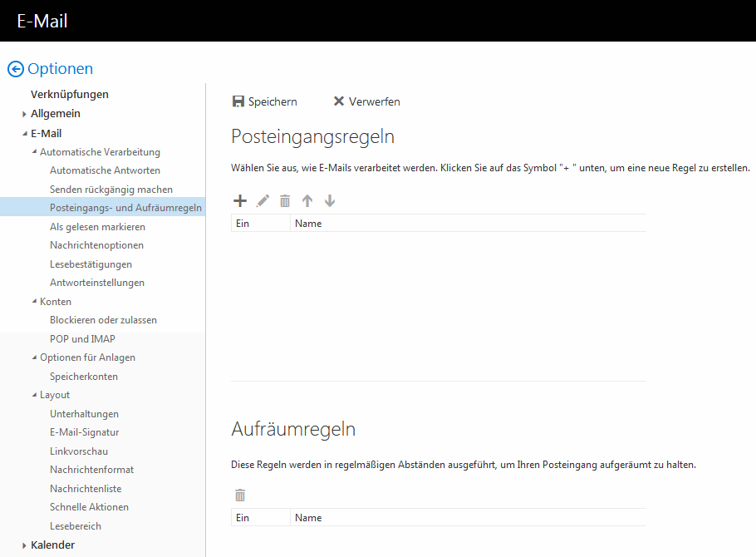Save changes with Speichern
The image size is (756, 557).
[264, 101]
